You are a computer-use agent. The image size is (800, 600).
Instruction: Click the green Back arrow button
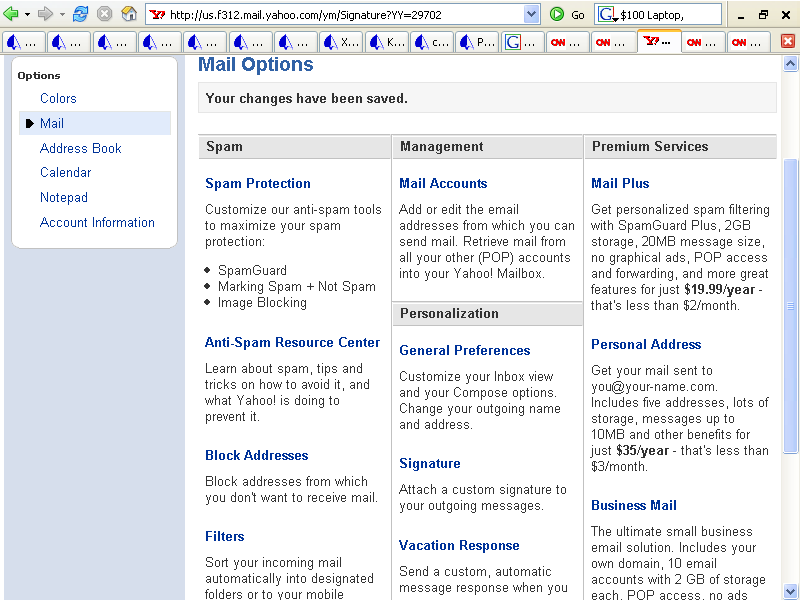[x=11, y=14]
